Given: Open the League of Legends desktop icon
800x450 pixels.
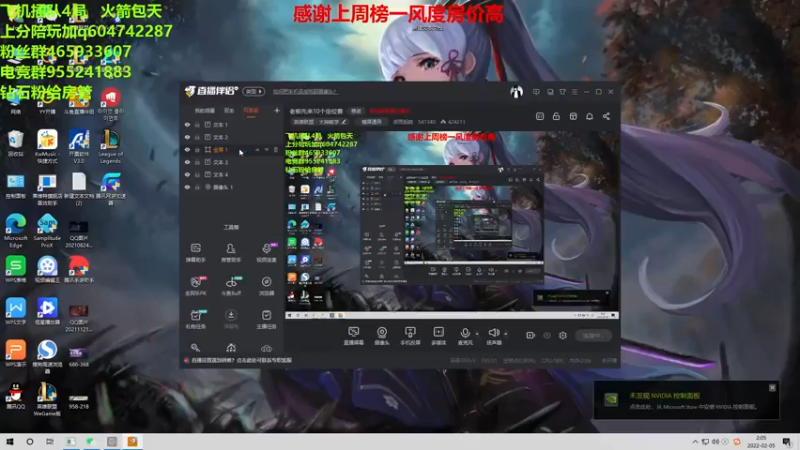Looking at the screenshot, I should coord(110,146).
